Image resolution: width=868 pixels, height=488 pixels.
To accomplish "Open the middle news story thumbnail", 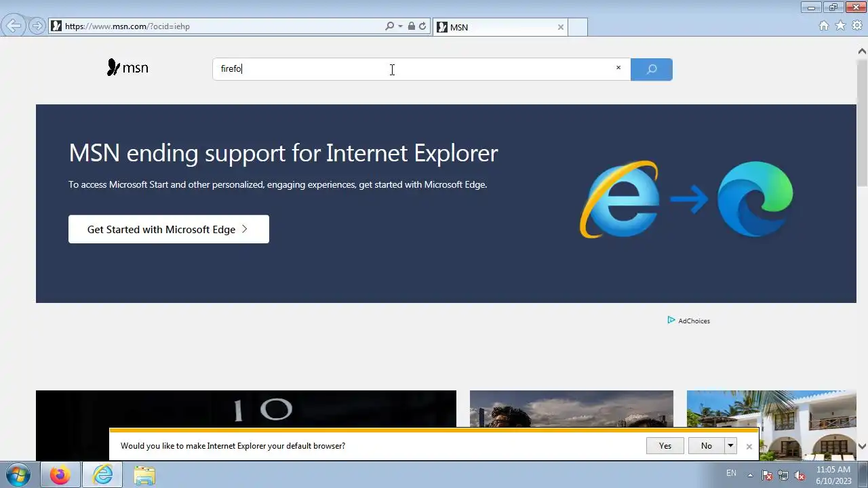I will 572,409.
